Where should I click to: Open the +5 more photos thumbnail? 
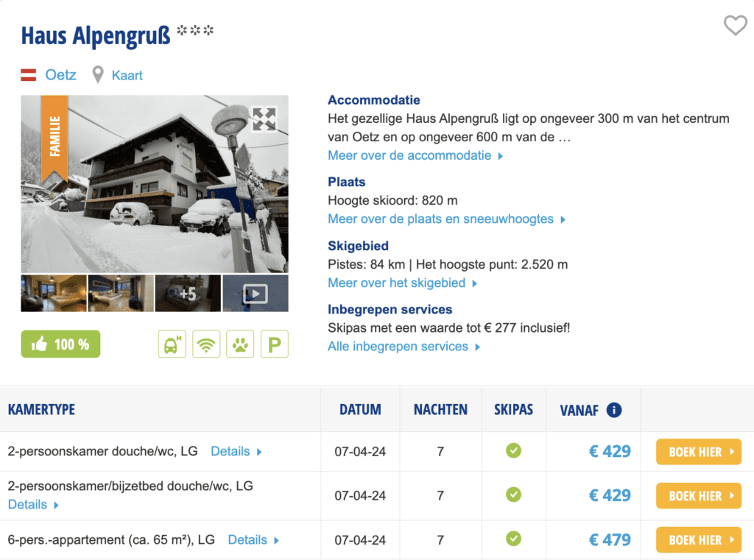188,294
